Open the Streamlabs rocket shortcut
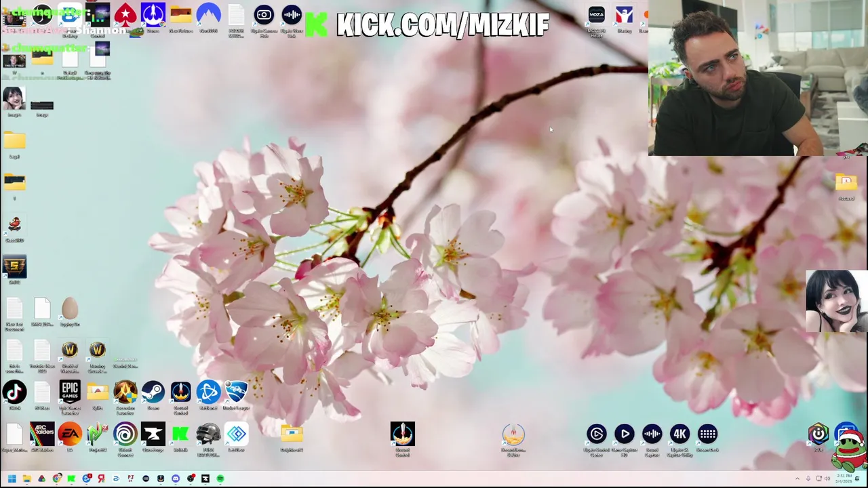Viewport: 868px width, 488px height. [x=513, y=434]
